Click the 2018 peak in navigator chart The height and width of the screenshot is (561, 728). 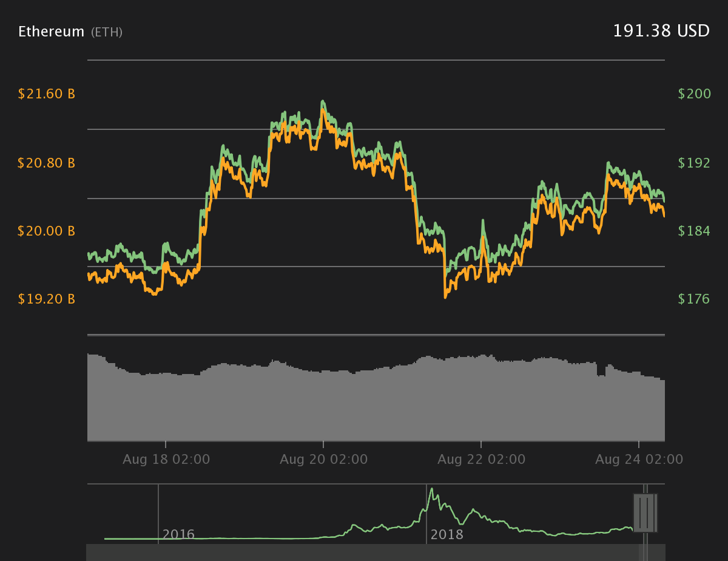431,489
